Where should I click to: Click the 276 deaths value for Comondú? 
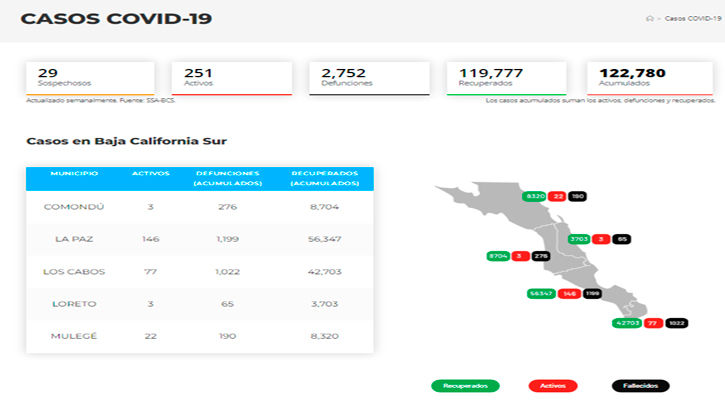tap(227, 207)
